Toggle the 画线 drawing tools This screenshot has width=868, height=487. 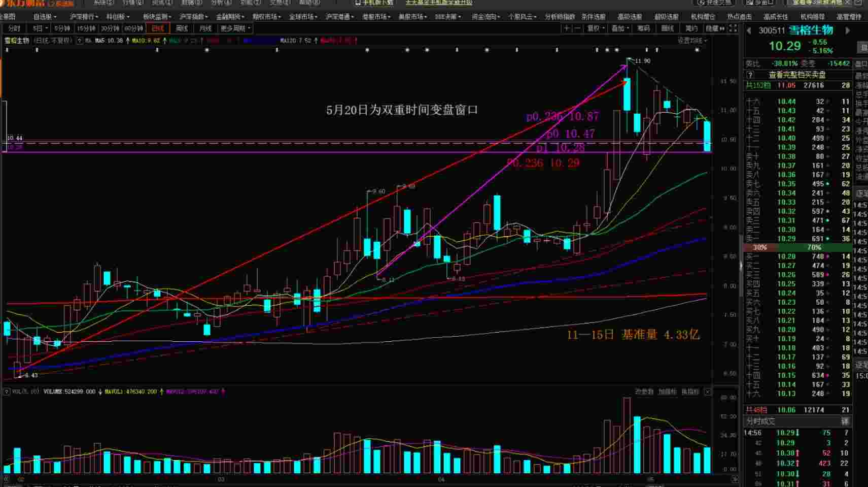tap(668, 28)
